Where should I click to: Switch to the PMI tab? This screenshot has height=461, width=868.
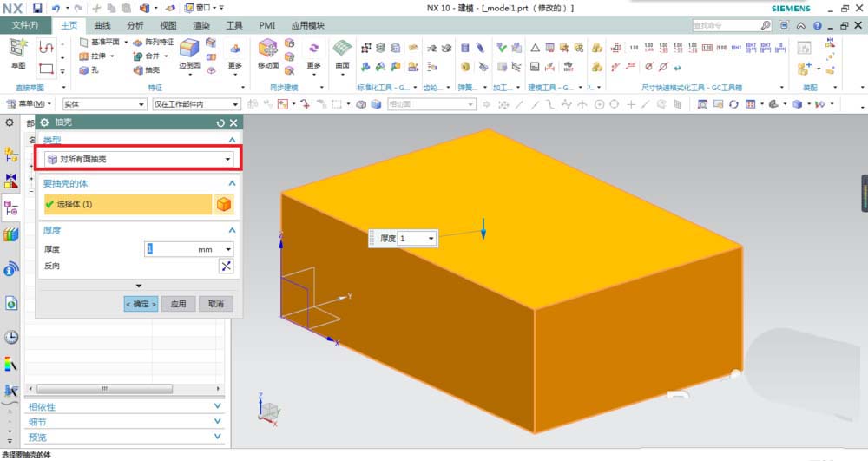pos(266,25)
